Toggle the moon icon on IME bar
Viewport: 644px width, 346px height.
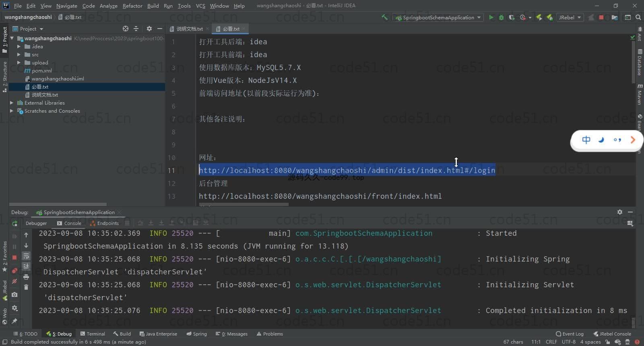click(x=602, y=140)
